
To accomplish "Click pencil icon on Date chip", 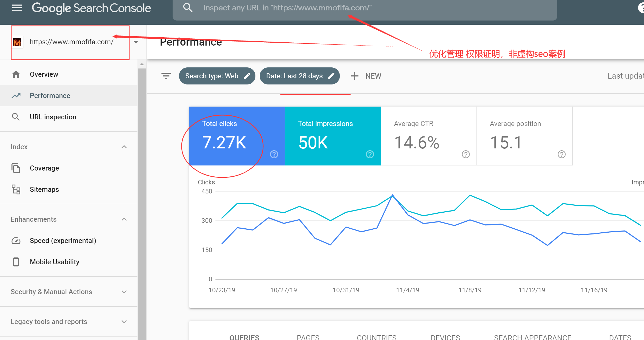I will coord(331,76).
